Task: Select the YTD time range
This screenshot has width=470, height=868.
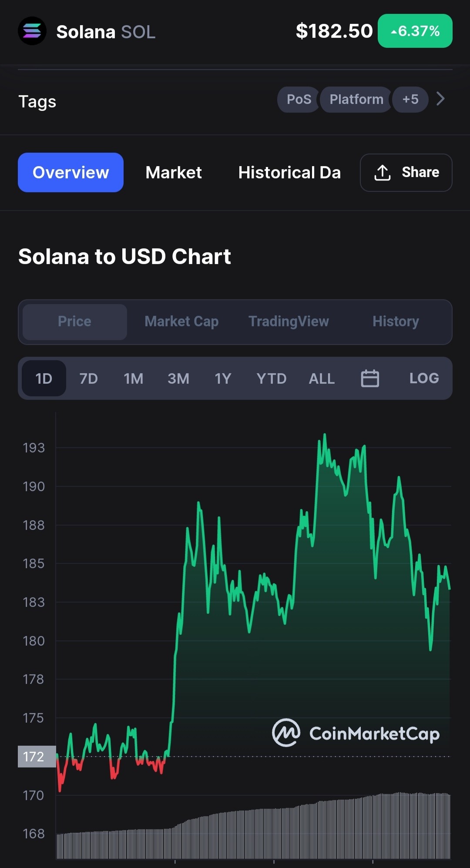Action: [x=272, y=379]
